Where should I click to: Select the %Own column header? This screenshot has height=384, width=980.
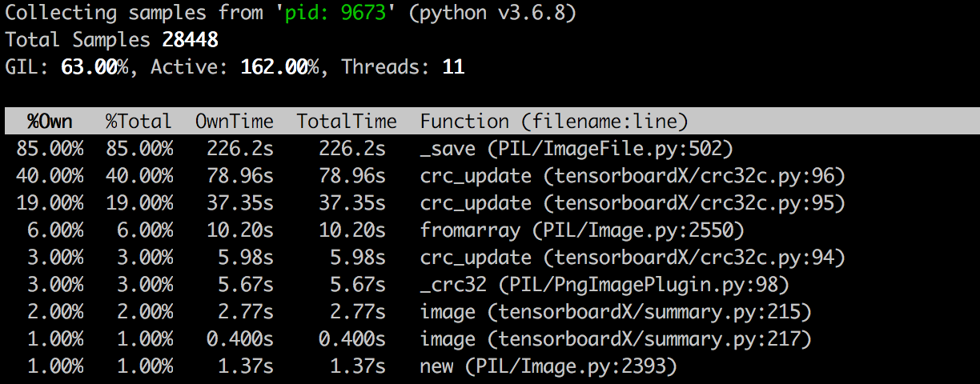coord(50,122)
